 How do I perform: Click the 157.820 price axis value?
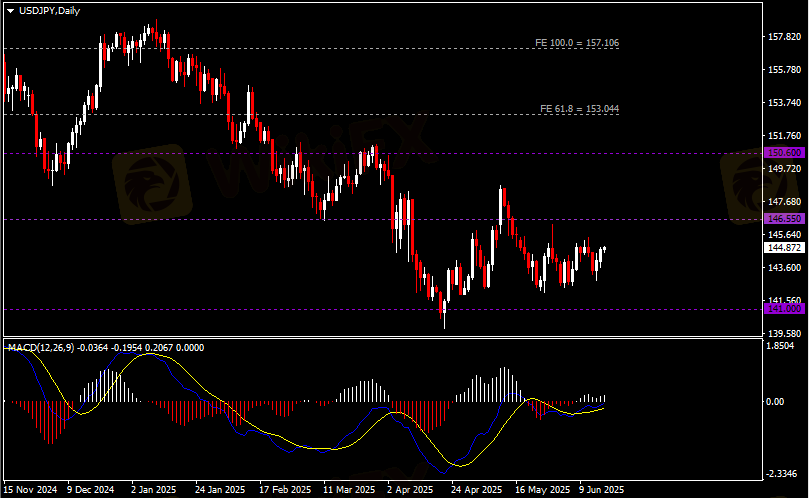785,37
